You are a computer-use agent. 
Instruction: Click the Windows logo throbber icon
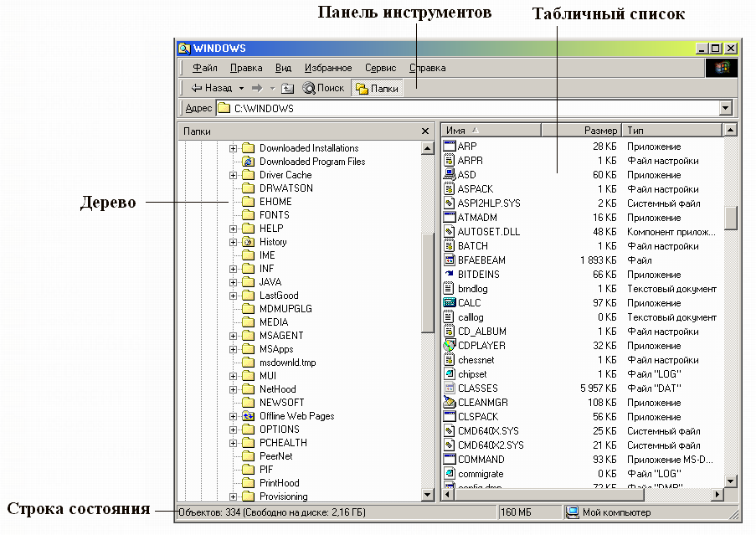(x=722, y=68)
